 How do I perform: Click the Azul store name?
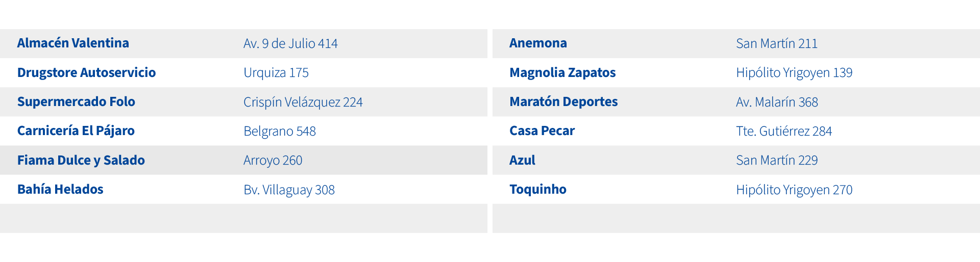tap(522, 160)
